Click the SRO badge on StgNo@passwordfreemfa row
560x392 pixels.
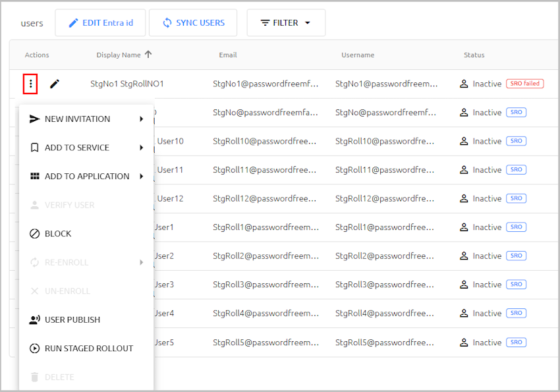click(x=516, y=113)
